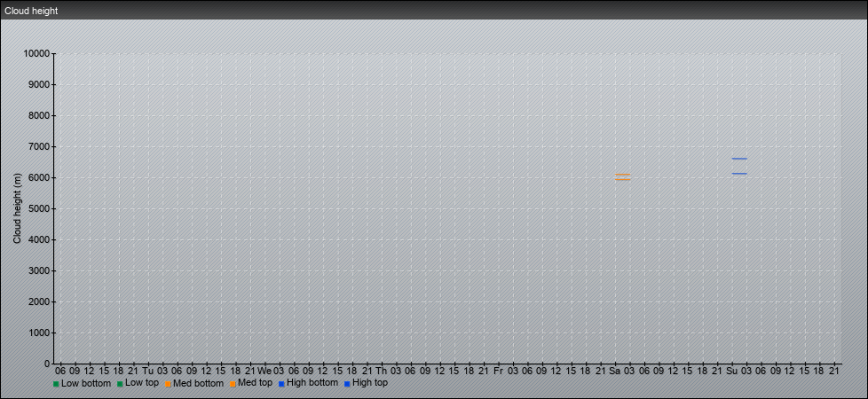
Task: Click the 3000 y-axis label
Action: pyautogui.click(x=39, y=270)
